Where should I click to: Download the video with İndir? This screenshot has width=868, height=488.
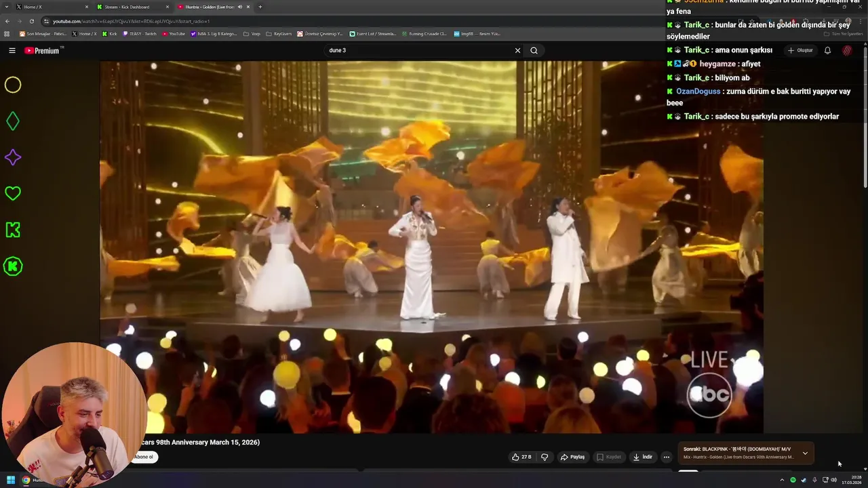643,457
